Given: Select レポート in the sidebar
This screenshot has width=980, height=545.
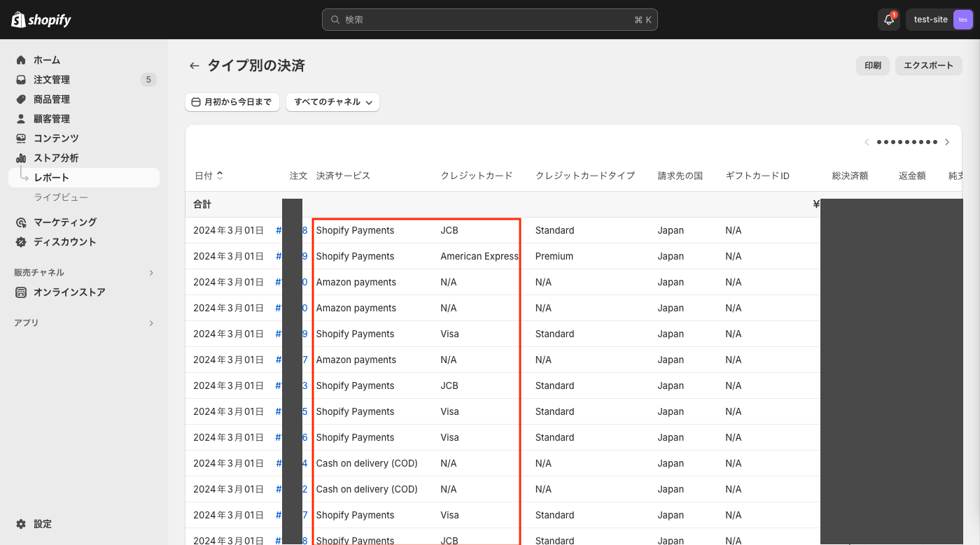Looking at the screenshot, I should pos(84,178).
